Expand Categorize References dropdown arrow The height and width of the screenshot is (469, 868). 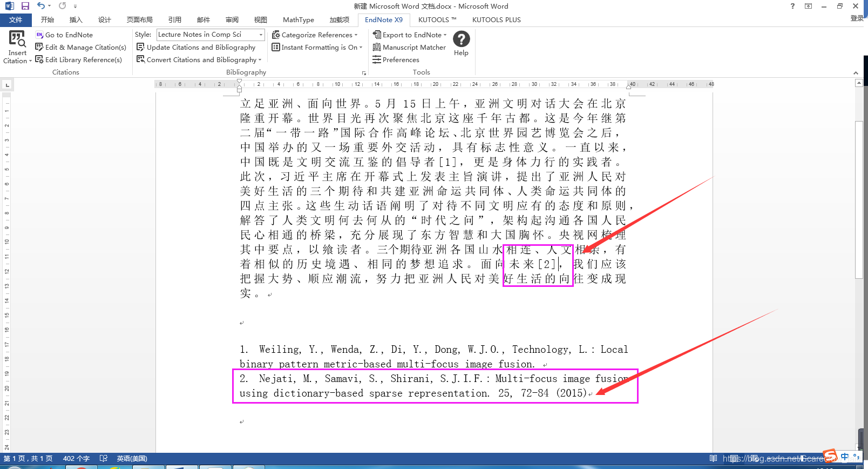pyautogui.click(x=356, y=35)
